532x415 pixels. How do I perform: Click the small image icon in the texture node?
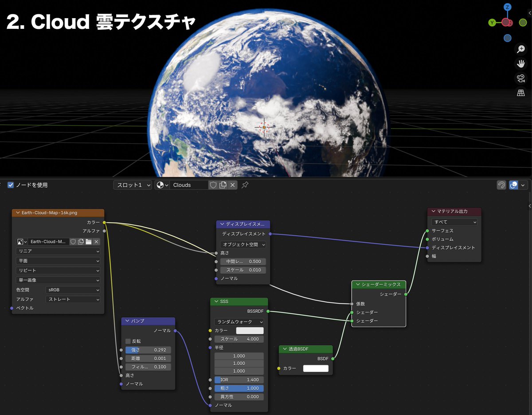pyautogui.click(x=20, y=241)
